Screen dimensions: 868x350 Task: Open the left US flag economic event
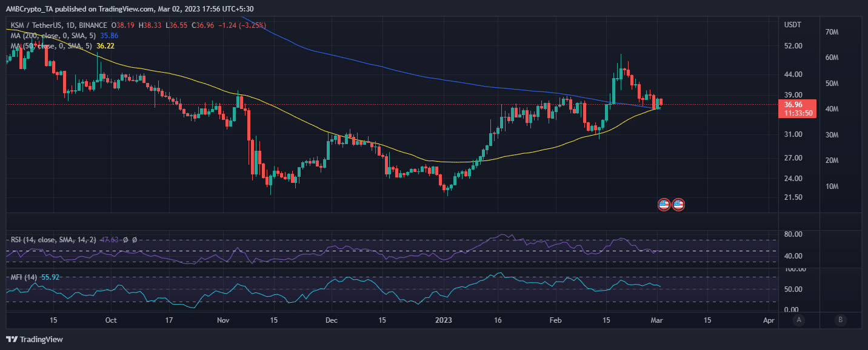point(664,205)
